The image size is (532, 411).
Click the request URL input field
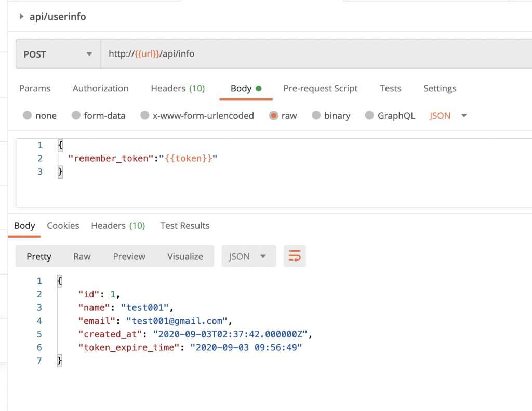[x=312, y=54]
